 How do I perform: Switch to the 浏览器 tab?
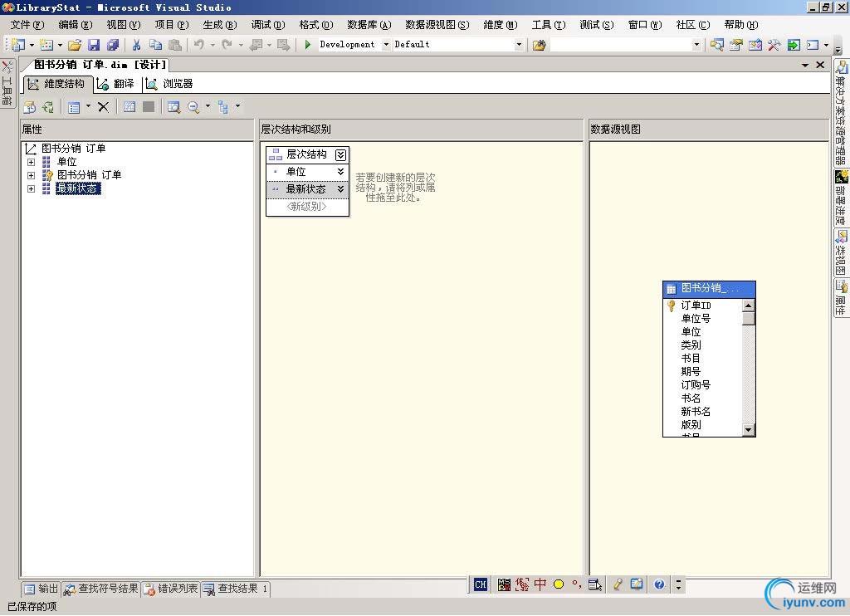click(x=169, y=84)
